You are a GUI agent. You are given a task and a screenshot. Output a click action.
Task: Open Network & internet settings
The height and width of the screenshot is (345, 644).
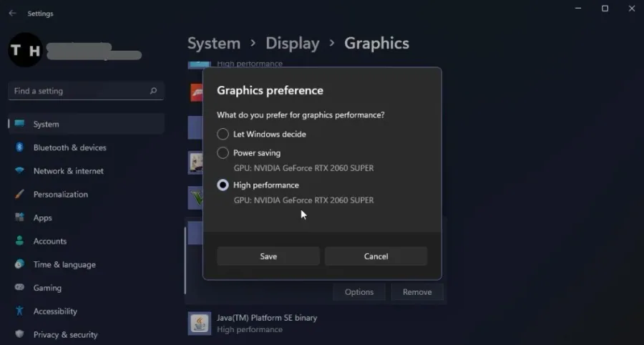click(87, 171)
